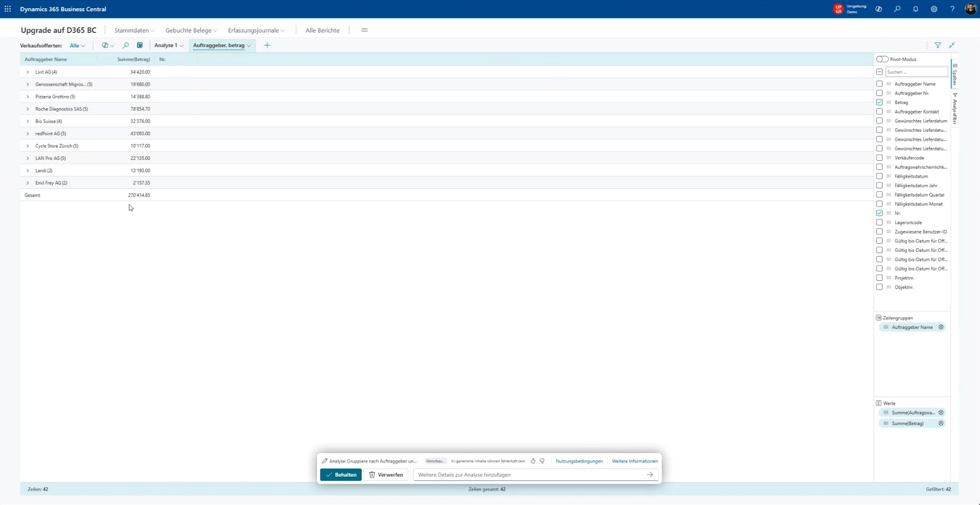Click the collapse page arrows icon
This screenshot has height=505, width=980.
click(952, 45)
